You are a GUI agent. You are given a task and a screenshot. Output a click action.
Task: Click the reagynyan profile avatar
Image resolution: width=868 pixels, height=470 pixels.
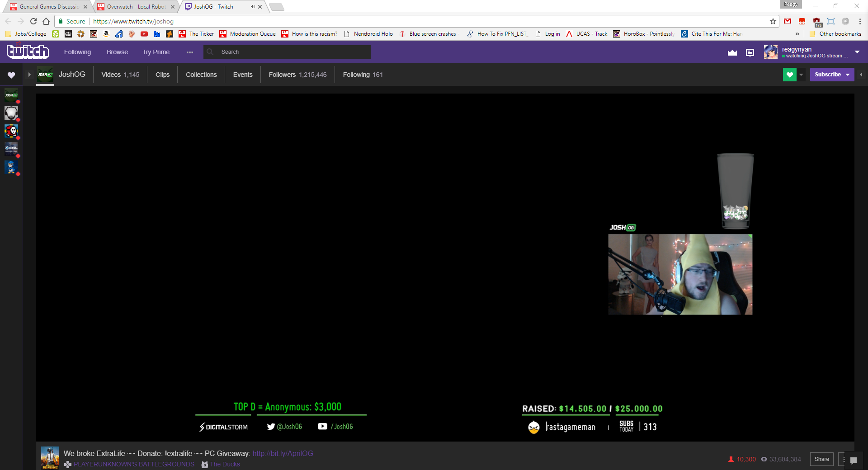(x=771, y=52)
